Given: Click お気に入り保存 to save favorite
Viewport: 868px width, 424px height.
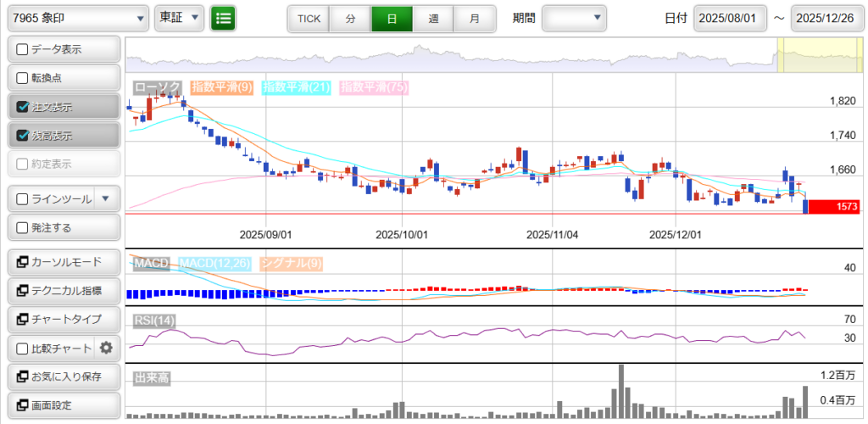Looking at the screenshot, I should (62, 377).
